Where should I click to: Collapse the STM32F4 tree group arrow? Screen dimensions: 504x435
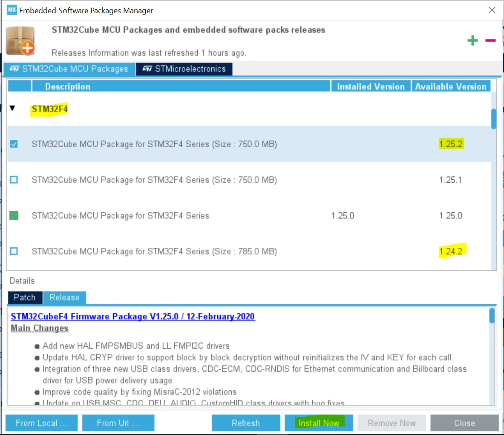(x=12, y=108)
